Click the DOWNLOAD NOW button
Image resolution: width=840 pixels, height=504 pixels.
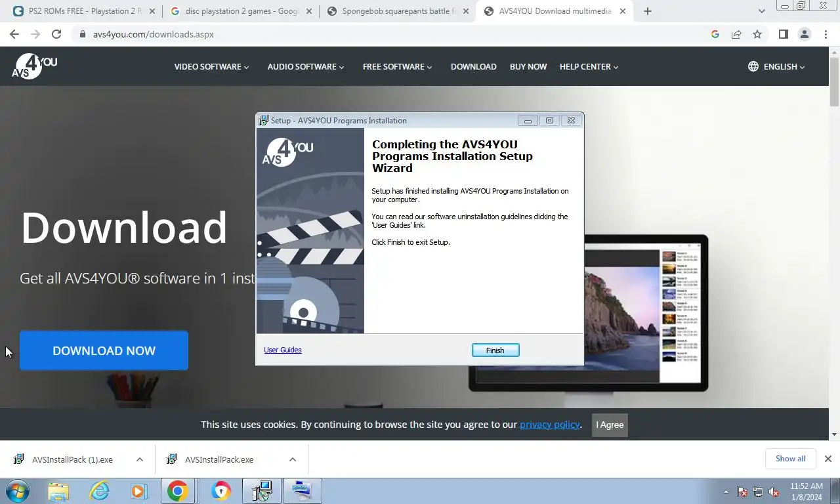point(104,350)
